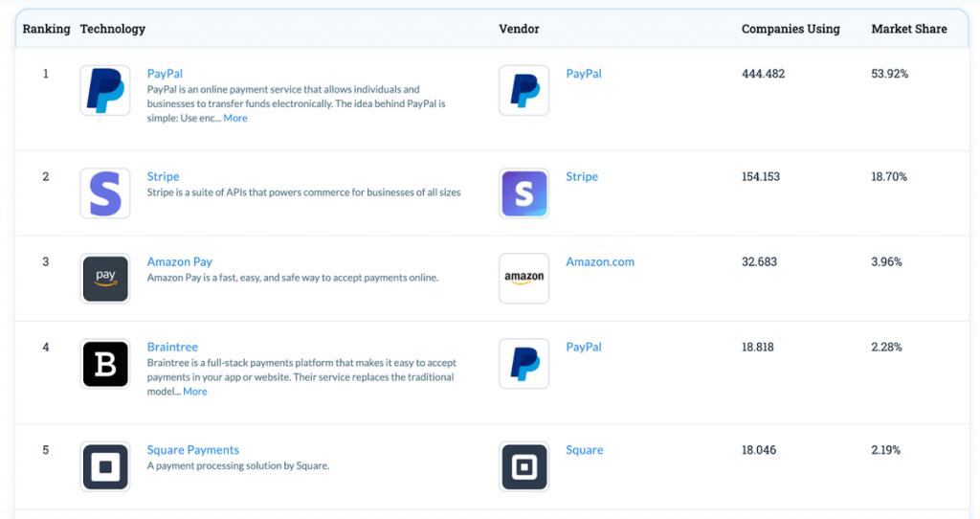Click PayPal vendor logo in Braintree row
Viewport: 980px width, 519px height.
click(523, 364)
